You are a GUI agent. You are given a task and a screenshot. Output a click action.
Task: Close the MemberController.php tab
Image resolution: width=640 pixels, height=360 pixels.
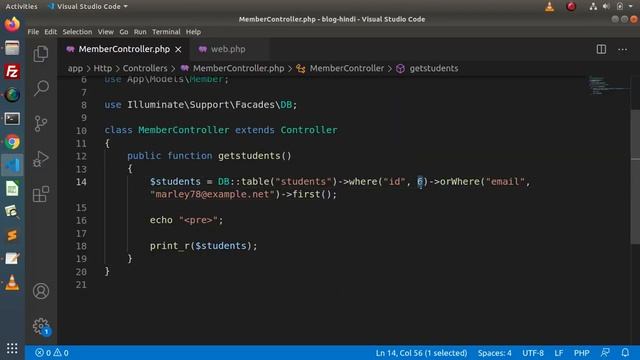[x=178, y=49]
